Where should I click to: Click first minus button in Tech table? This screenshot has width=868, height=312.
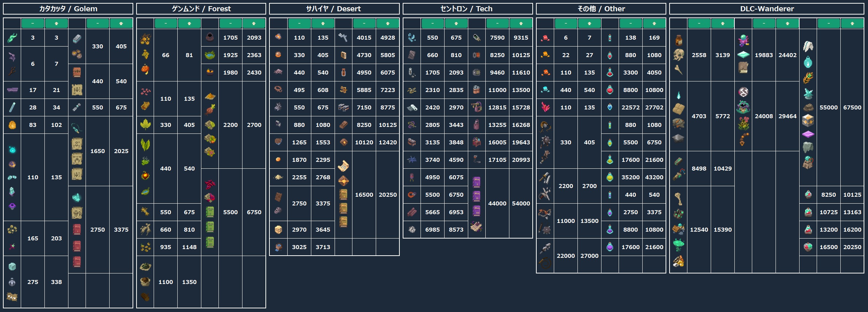click(x=433, y=23)
